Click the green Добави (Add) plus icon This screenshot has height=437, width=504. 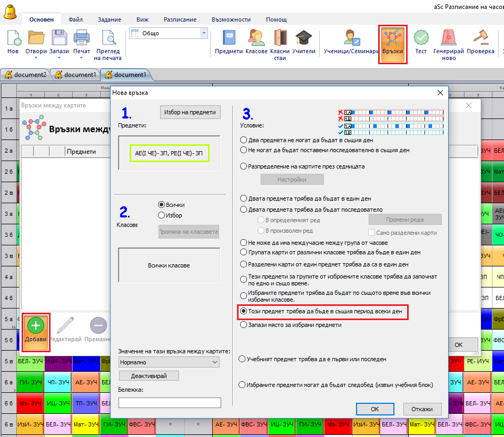tap(36, 326)
